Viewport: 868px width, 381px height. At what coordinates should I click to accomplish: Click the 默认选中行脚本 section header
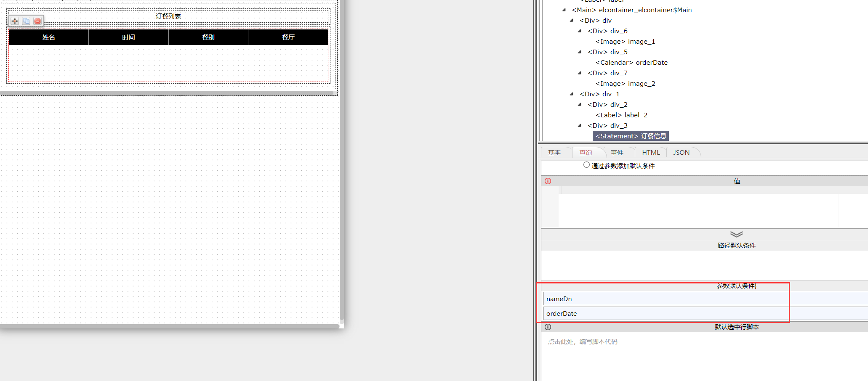click(x=737, y=327)
